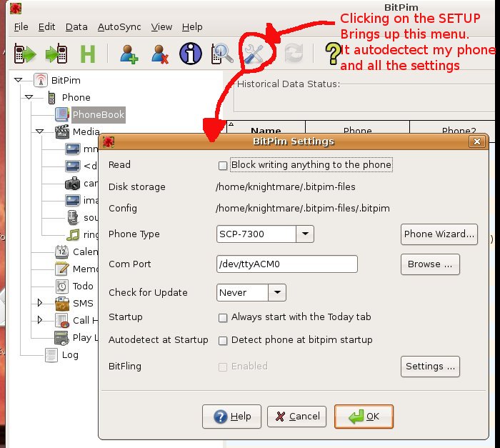This screenshot has height=448, width=500.
Task: Click the Detect Phone magnifier icon
Action: (222, 54)
